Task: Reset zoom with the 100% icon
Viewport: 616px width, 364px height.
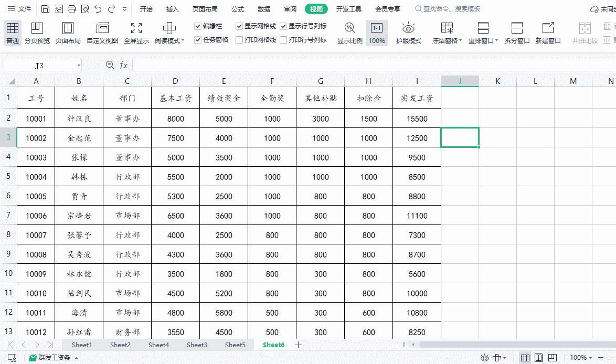Action: coord(376,33)
